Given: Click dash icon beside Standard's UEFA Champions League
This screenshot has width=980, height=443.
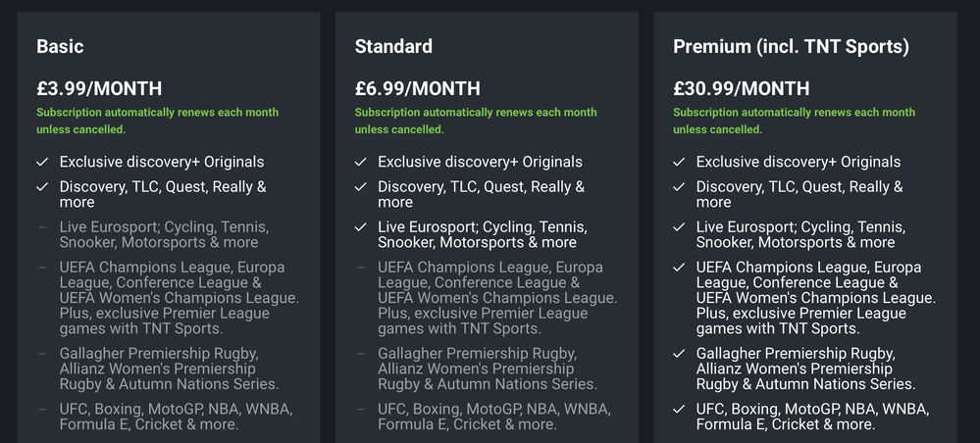Looking at the screenshot, I should pyautogui.click(x=361, y=268).
